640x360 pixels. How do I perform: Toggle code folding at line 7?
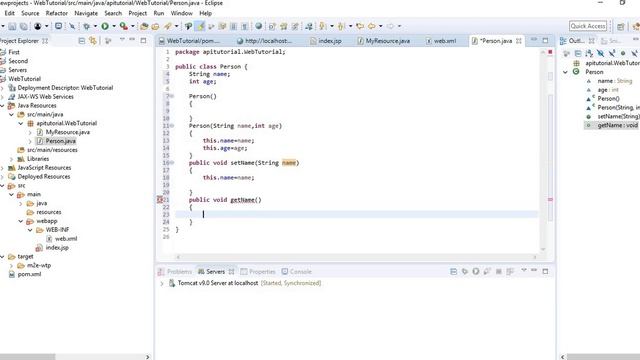(x=172, y=96)
